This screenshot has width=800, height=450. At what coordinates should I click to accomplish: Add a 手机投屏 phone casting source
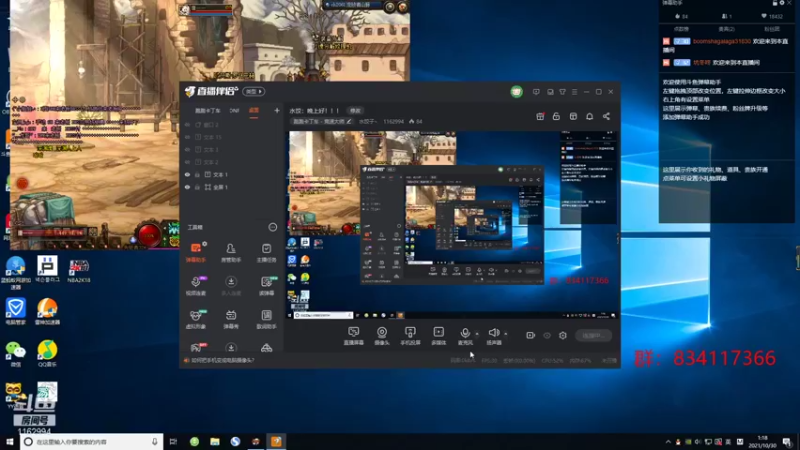[410, 336]
